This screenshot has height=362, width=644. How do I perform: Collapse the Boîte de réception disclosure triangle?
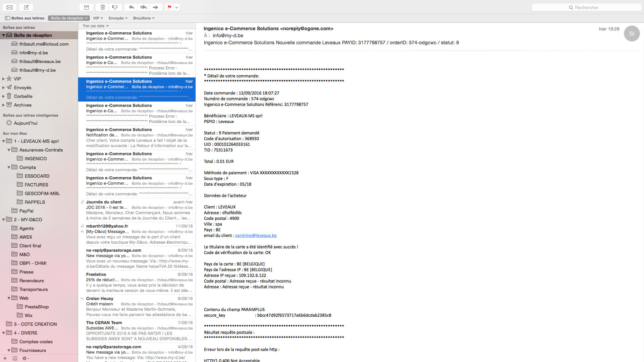[3, 35]
